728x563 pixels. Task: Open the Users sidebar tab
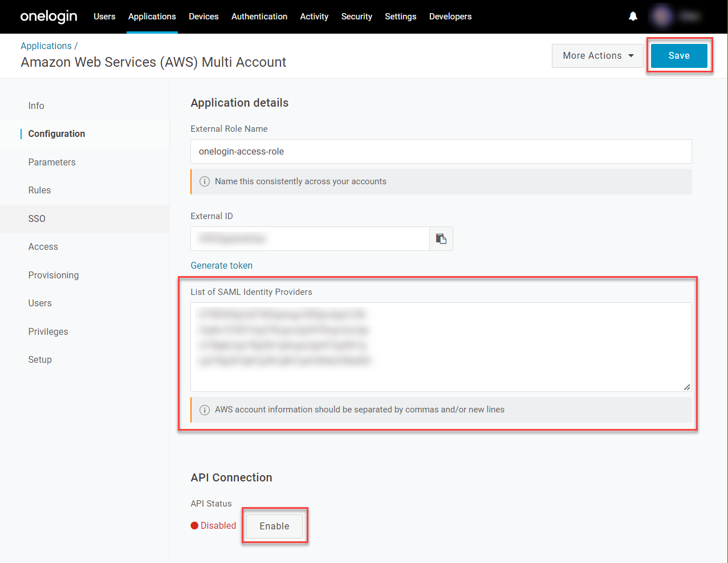pos(84,303)
